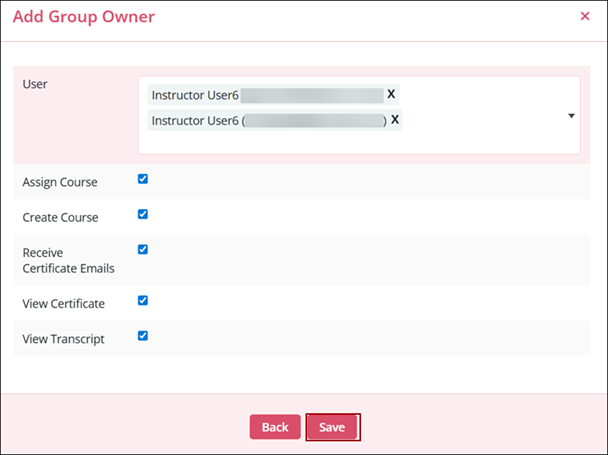Image resolution: width=608 pixels, height=455 pixels.
Task: Click the Assign Course label
Action: coord(60,182)
